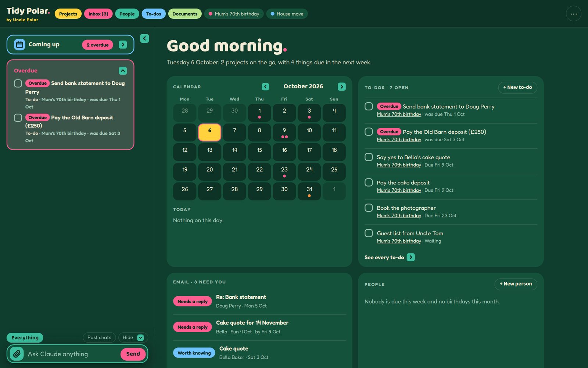Click the attach file paperclip icon
Image resolution: width=588 pixels, height=368 pixels.
pyautogui.click(x=17, y=354)
